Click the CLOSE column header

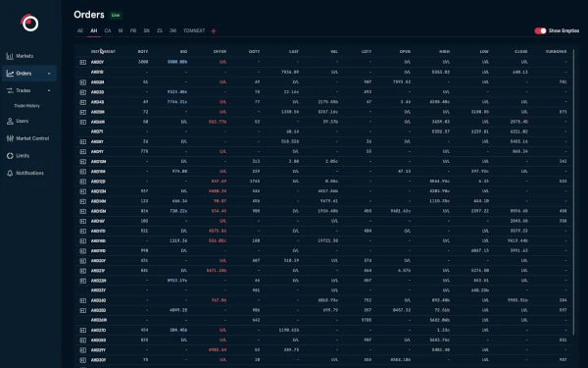521,51
